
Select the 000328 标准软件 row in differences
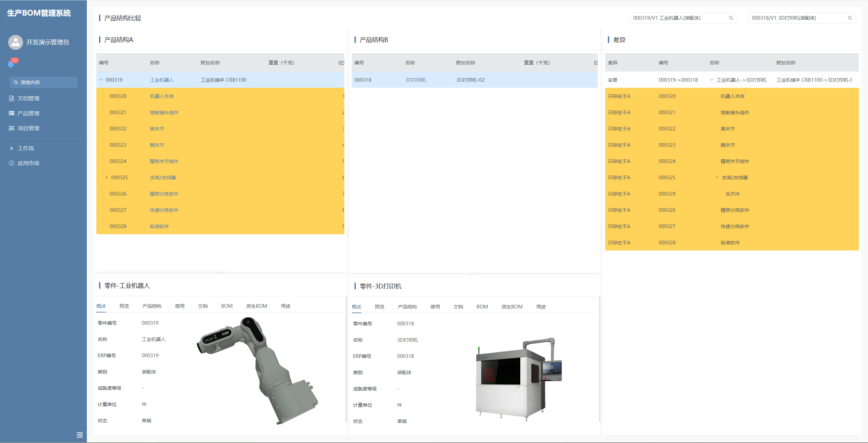pos(730,243)
